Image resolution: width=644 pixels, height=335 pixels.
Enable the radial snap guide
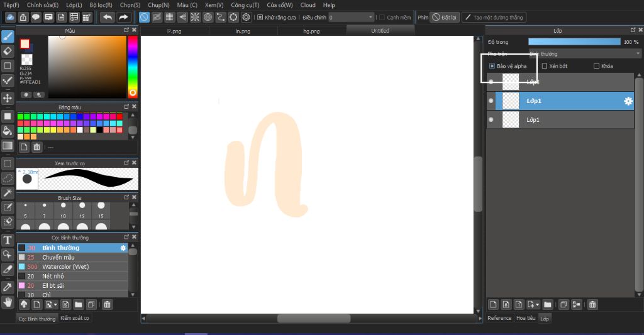coord(195,17)
